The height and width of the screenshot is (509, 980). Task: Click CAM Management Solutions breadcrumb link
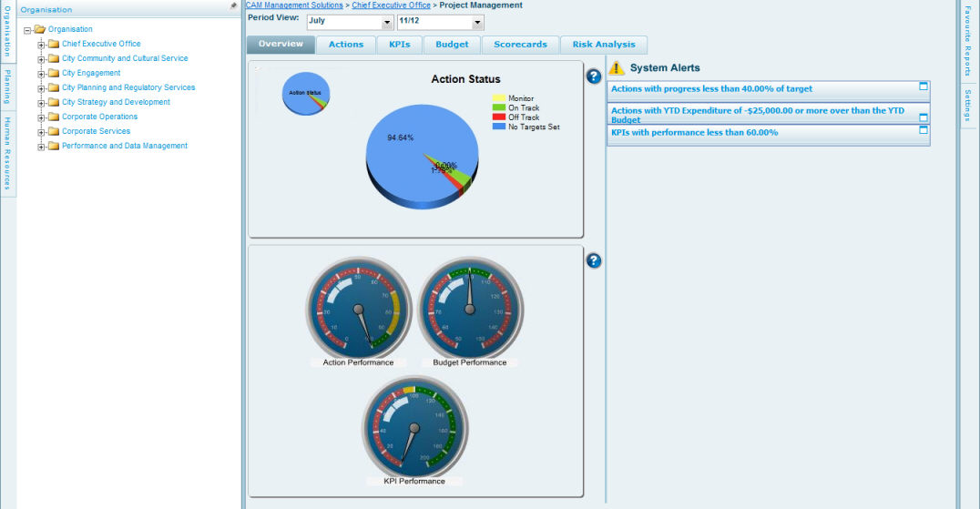[x=294, y=5]
